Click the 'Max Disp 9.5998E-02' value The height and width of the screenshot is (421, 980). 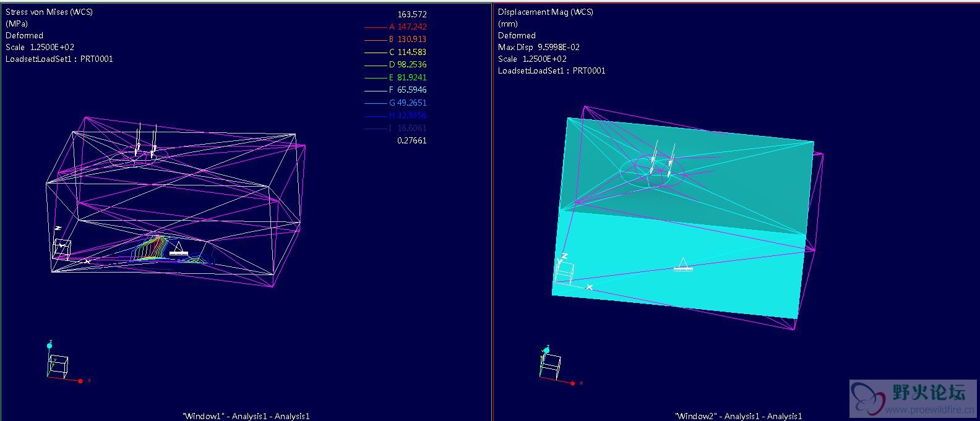(539, 47)
